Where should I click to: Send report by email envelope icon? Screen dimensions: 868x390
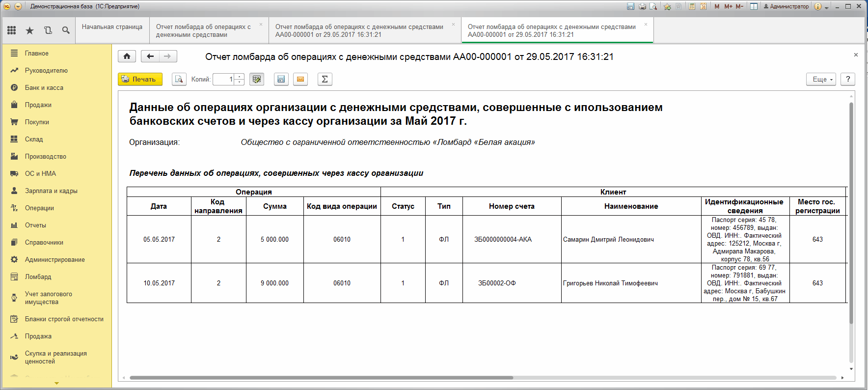click(x=300, y=79)
